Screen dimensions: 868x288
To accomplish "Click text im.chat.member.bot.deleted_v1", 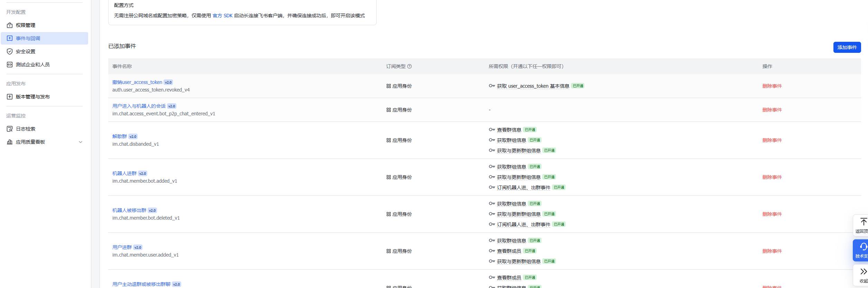I will point(146,218).
